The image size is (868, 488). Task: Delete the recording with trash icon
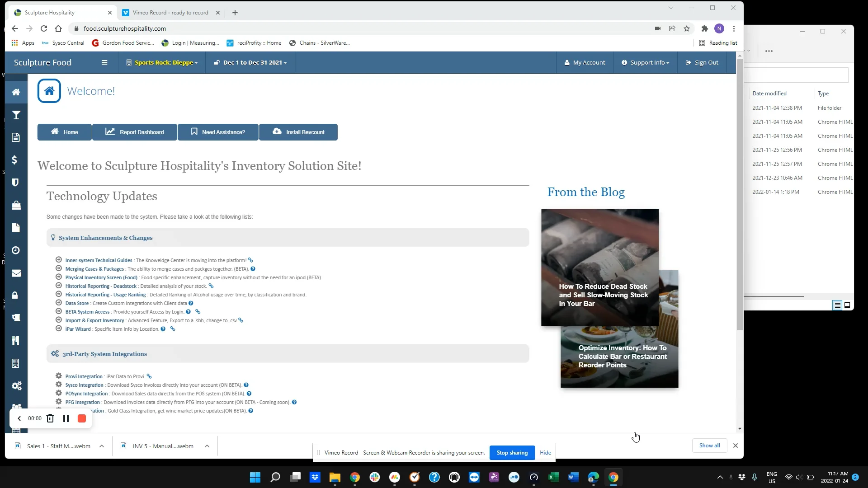coord(50,418)
